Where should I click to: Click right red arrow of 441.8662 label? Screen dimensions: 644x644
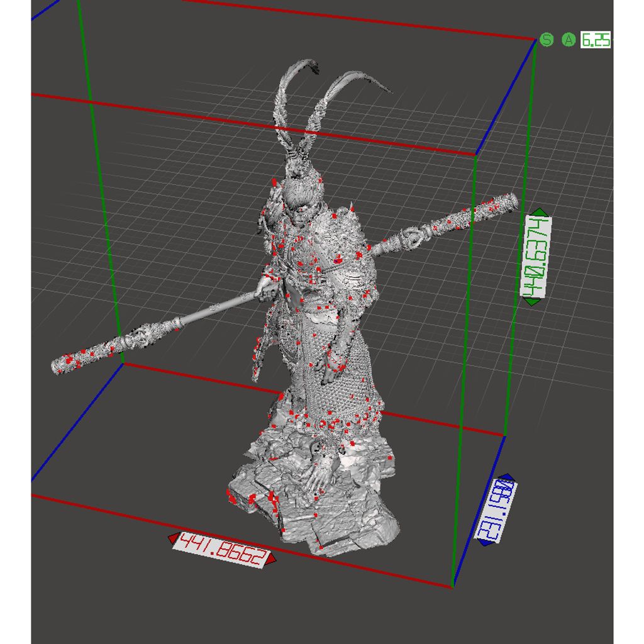coord(270,560)
